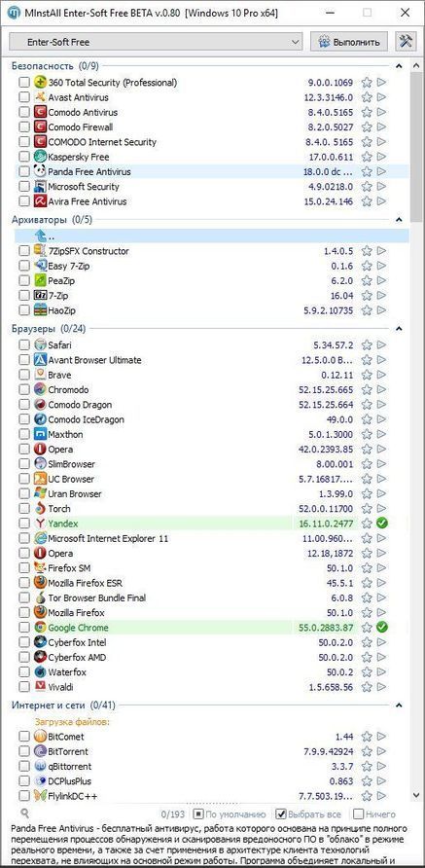Enable the BitTorrent checkbox
This screenshot has height=868, width=425.
23,752
